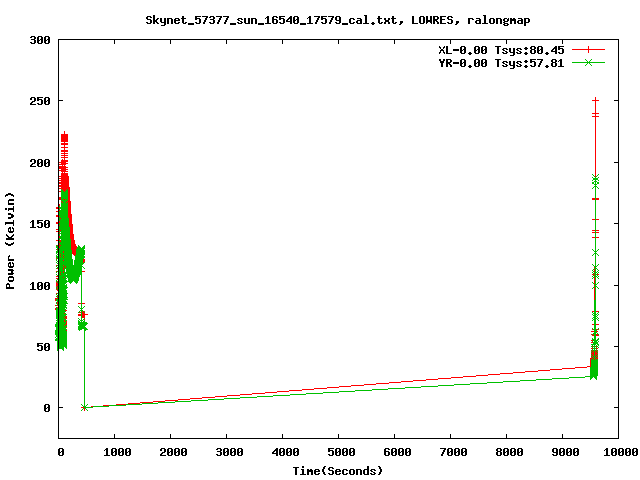The width and height of the screenshot is (640, 480).
Task: Click the x-axis value 9000
Action: 565,452
